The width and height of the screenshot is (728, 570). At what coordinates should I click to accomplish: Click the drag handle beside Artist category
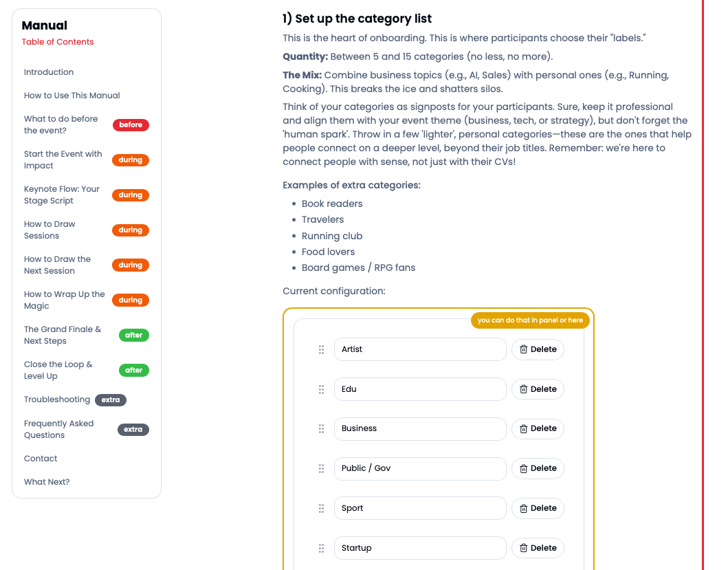(x=321, y=349)
